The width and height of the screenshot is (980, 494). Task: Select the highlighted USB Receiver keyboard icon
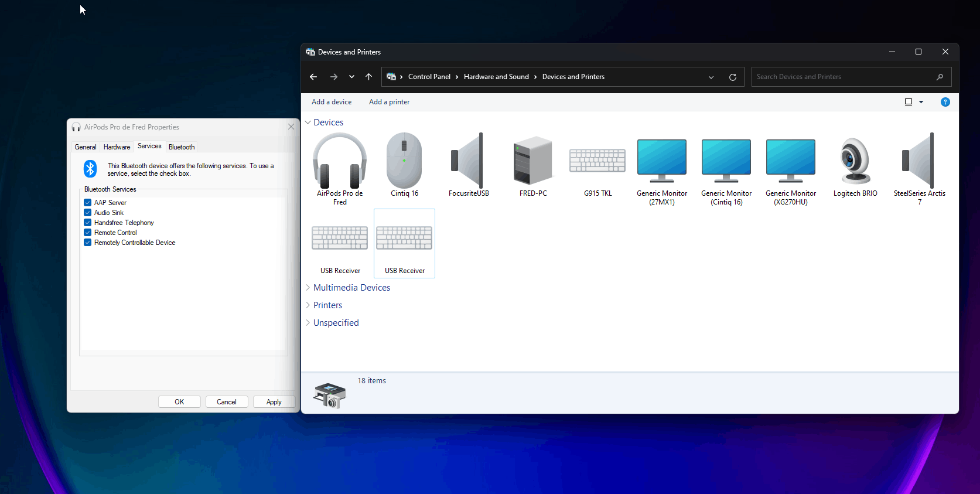404,238
